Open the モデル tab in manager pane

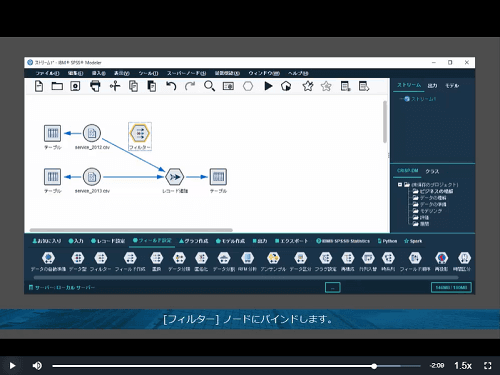pos(452,86)
